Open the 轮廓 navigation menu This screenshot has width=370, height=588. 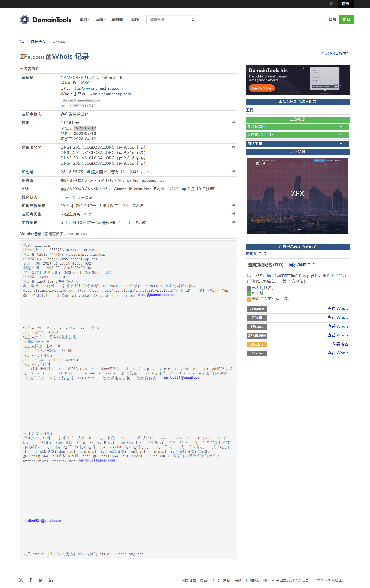tap(84, 19)
